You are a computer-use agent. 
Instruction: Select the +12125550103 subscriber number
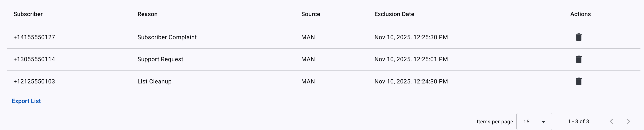tap(34, 81)
